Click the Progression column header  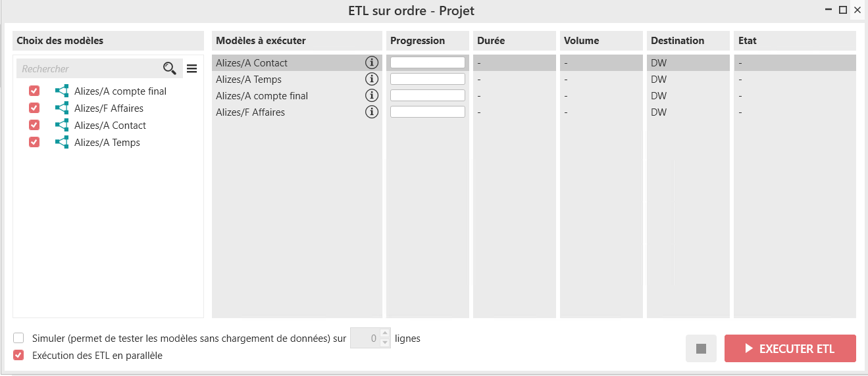[x=417, y=41]
